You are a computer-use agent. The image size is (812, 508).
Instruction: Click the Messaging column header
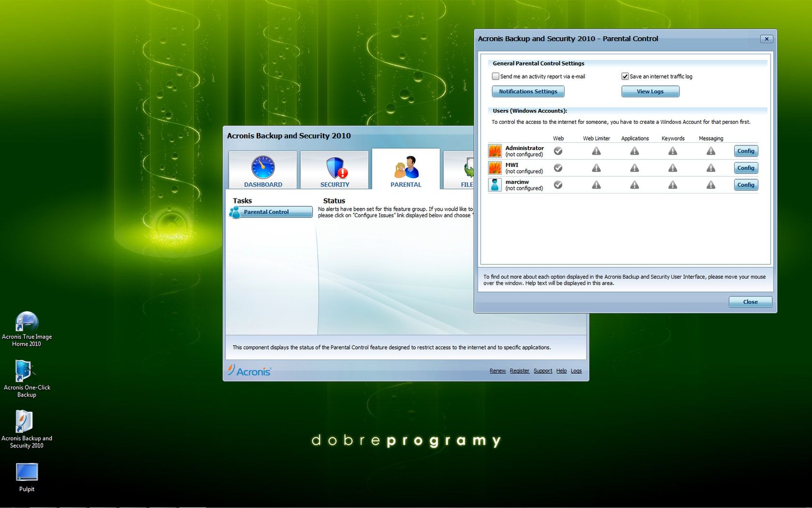coord(711,138)
